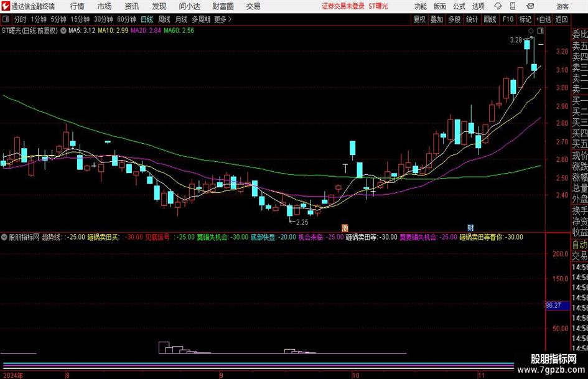Open the 功能 menu
This screenshot has height=379, width=588.
pyautogui.click(x=421, y=6)
